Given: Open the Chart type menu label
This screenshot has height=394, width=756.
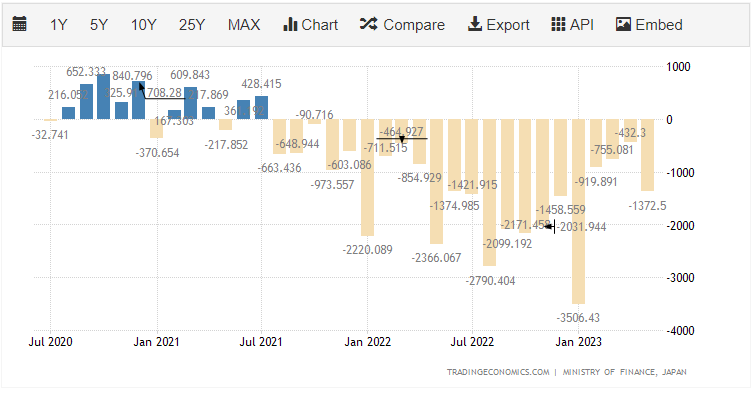Looking at the screenshot, I should (x=319, y=25).
